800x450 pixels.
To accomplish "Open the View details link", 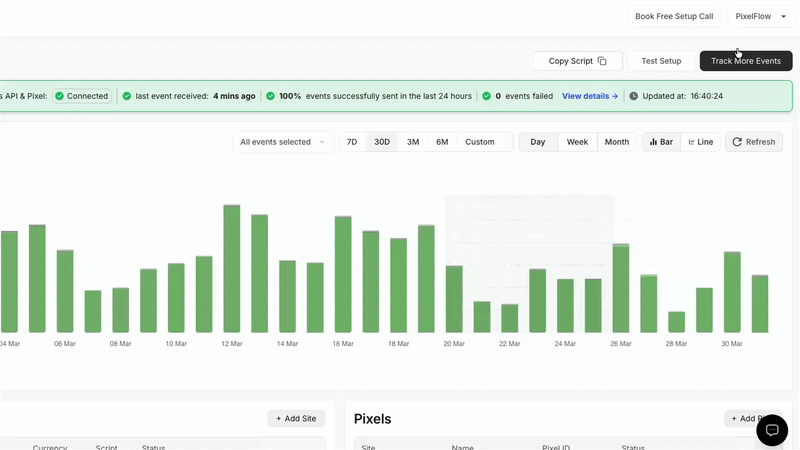I will [590, 96].
